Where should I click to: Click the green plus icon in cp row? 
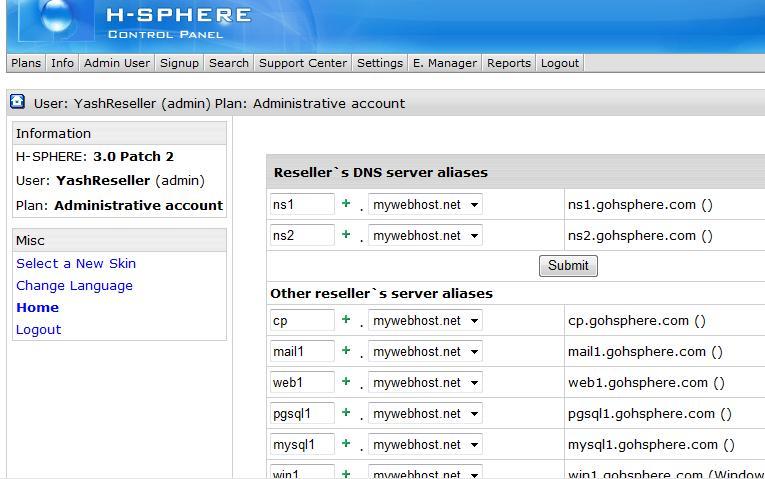click(x=346, y=319)
